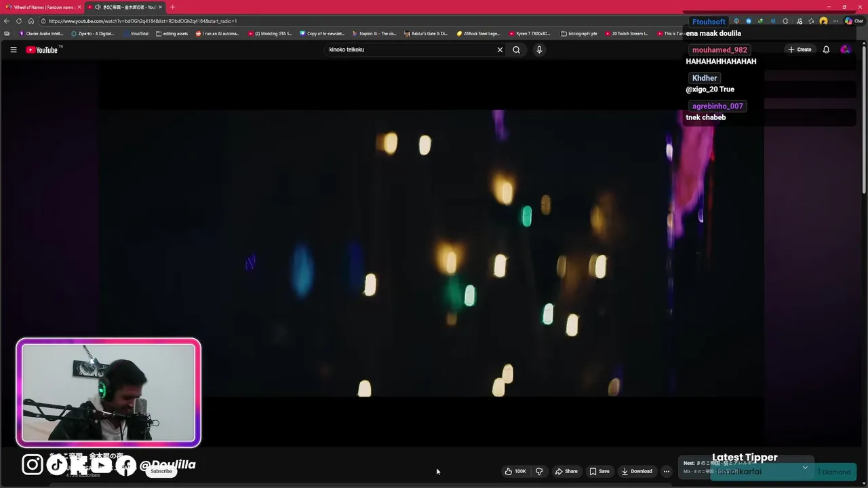The image size is (868, 488).
Task: Open the VirusTotal bookmark
Action: click(x=136, y=33)
